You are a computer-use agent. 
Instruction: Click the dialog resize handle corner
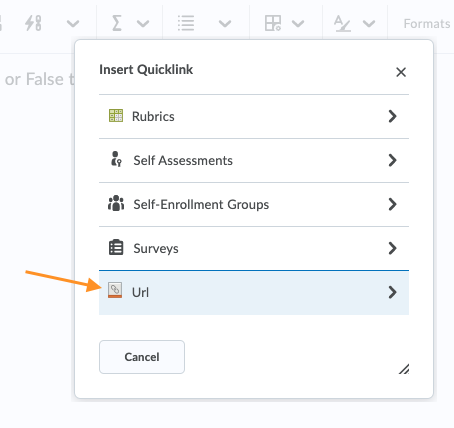tap(404, 369)
